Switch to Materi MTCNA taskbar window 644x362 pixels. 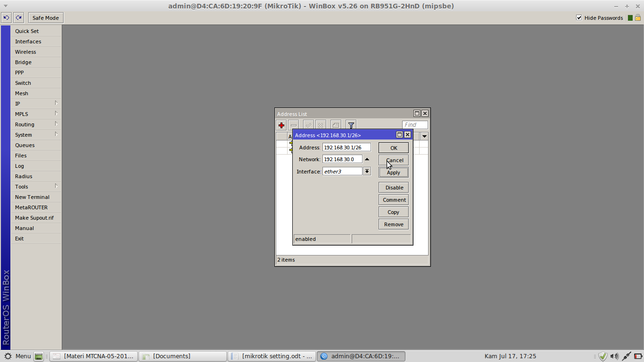tap(94, 356)
